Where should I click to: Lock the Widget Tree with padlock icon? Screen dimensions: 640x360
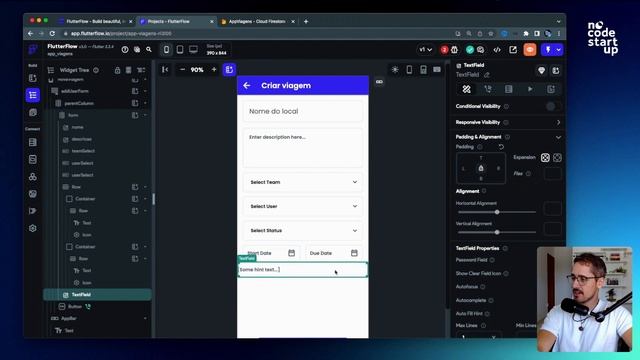117,70
